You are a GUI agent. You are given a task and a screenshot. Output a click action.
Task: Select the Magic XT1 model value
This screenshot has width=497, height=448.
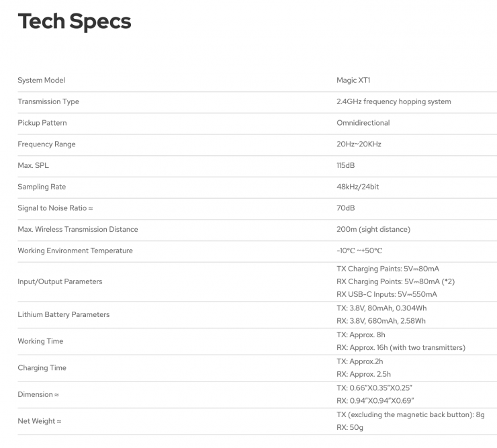tap(353, 81)
